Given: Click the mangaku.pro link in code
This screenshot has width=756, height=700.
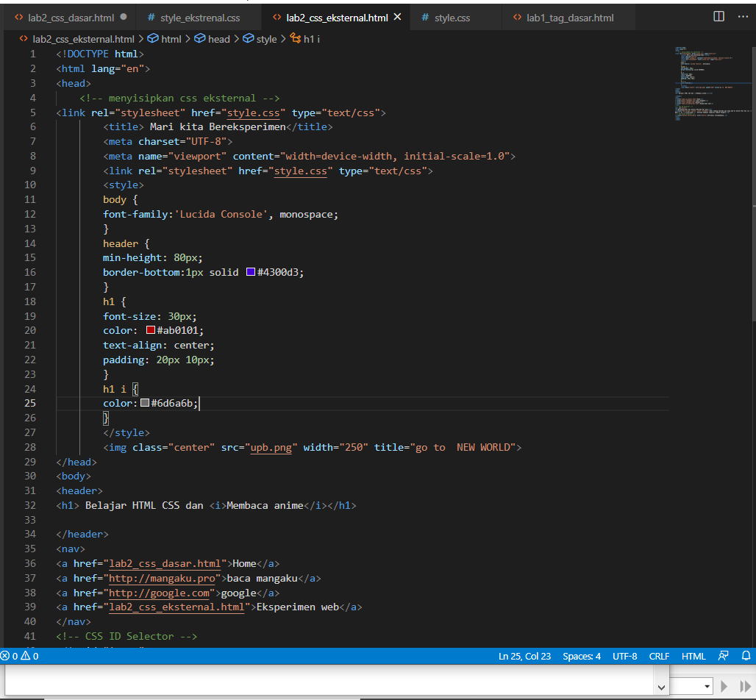Looking at the screenshot, I should point(163,578).
